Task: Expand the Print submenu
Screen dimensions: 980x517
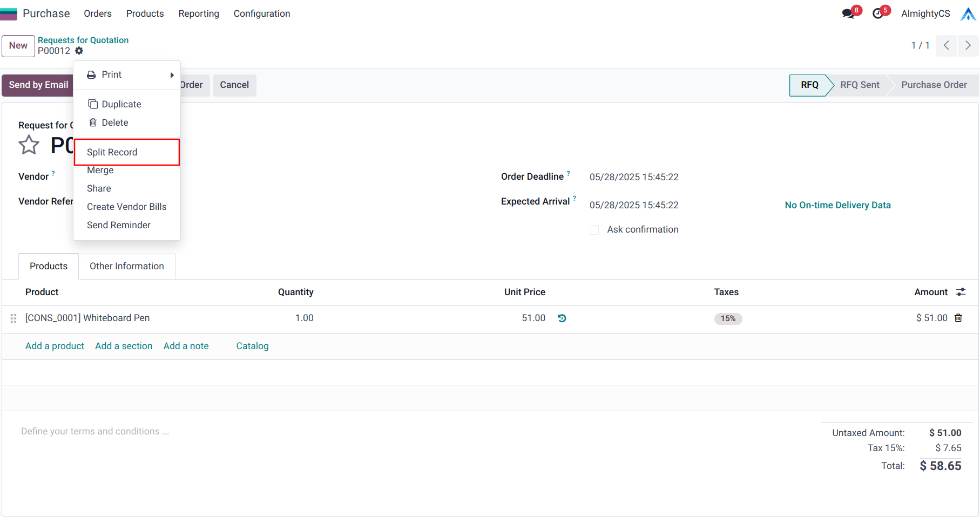Action: coord(127,75)
